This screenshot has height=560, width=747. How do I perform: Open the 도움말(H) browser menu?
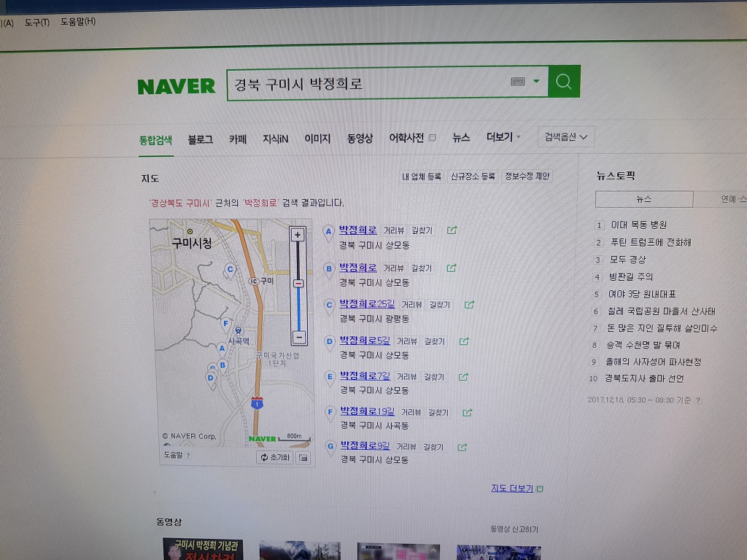[x=78, y=21]
